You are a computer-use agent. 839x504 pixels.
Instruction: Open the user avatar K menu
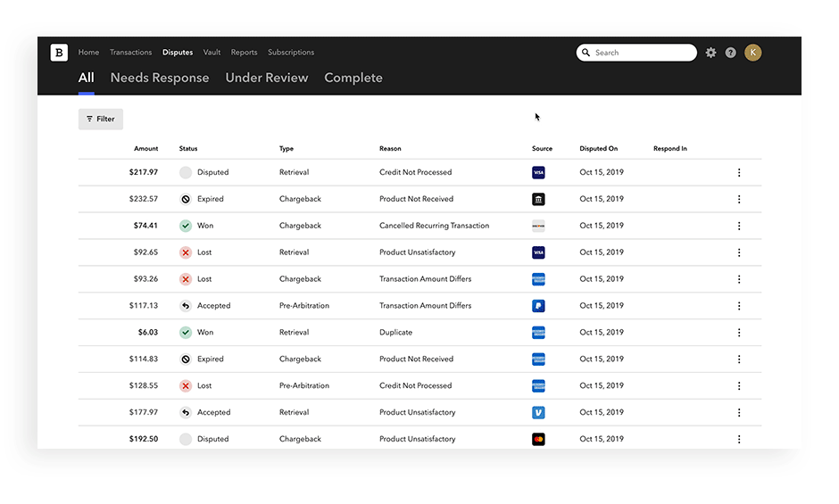tap(753, 53)
